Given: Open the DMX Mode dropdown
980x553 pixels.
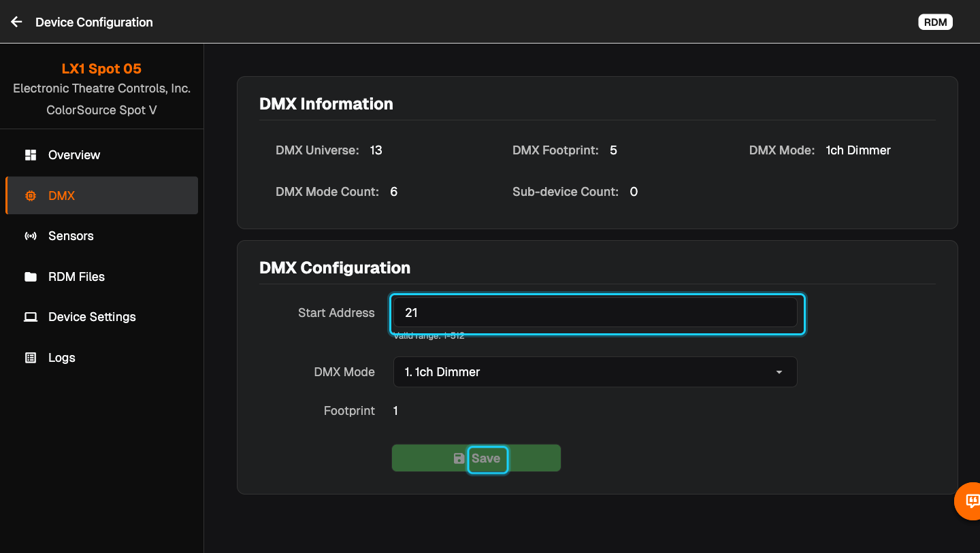Looking at the screenshot, I should tap(595, 372).
